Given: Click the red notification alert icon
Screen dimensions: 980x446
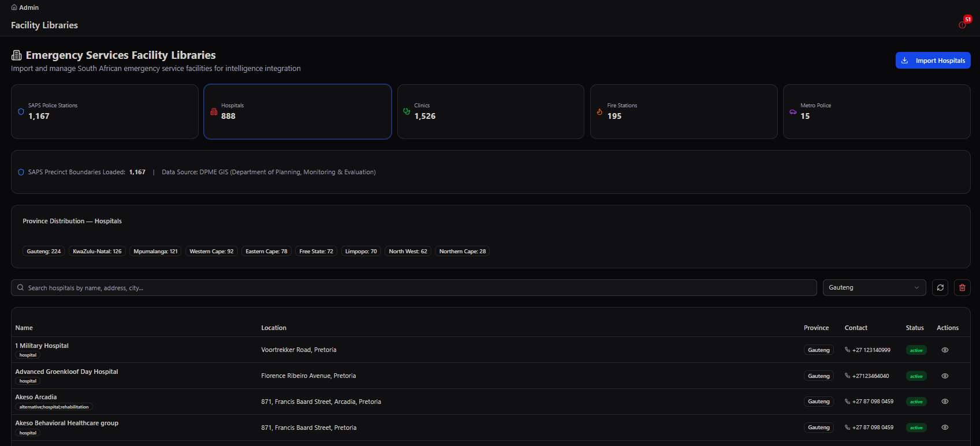Looking at the screenshot, I should [x=962, y=25].
